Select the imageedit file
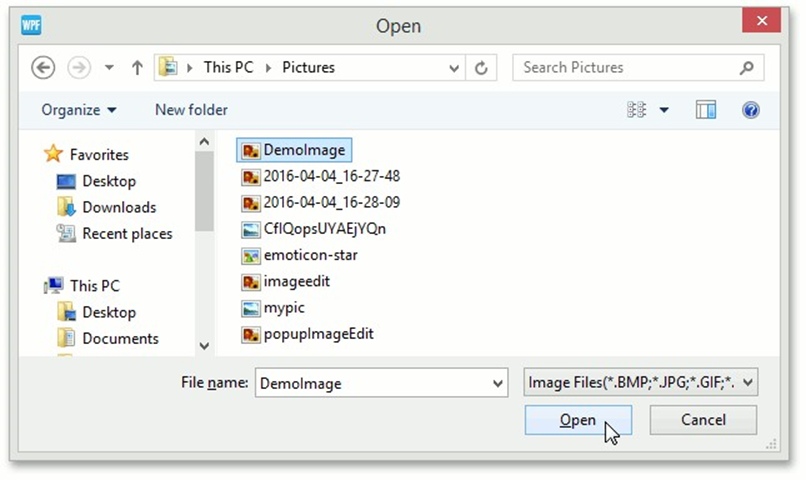 286,282
